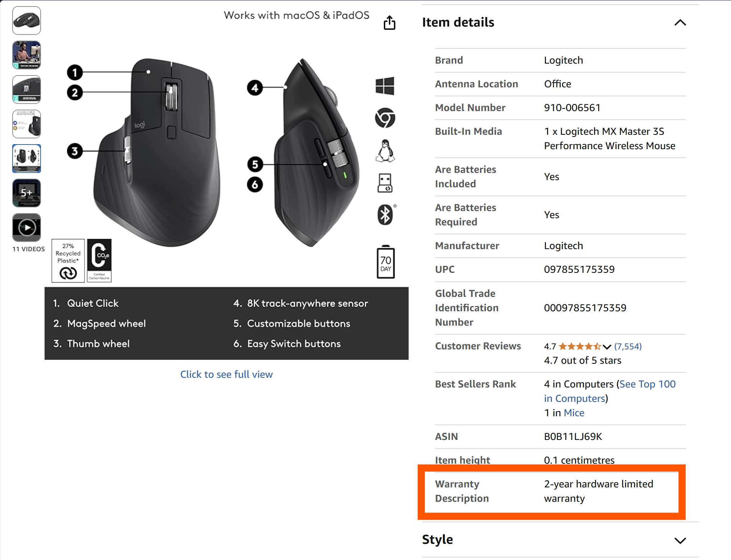Collapse the Item details section
Image resolution: width=731 pixels, height=560 pixels.
tap(680, 23)
